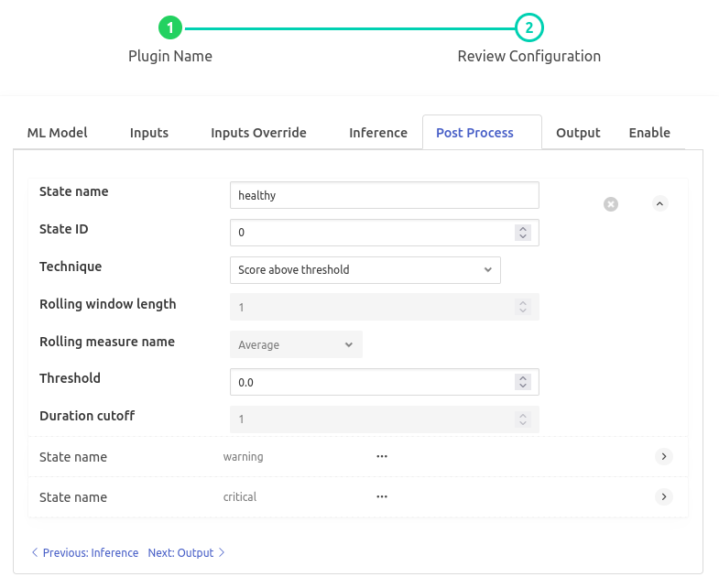The height and width of the screenshot is (588, 719).
Task: Open the Rolling measure name dropdown
Action: 296,345
